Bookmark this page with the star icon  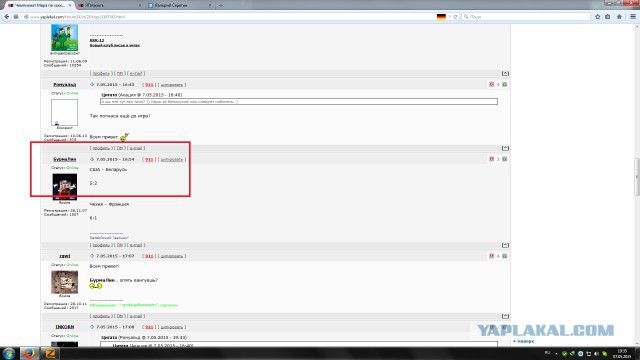point(598,17)
